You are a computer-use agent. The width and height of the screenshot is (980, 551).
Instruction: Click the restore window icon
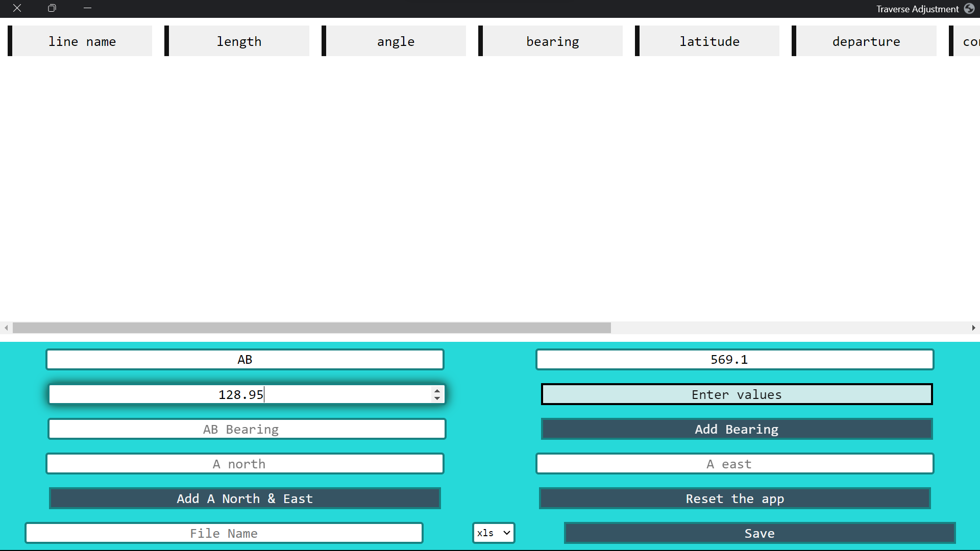(52, 8)
